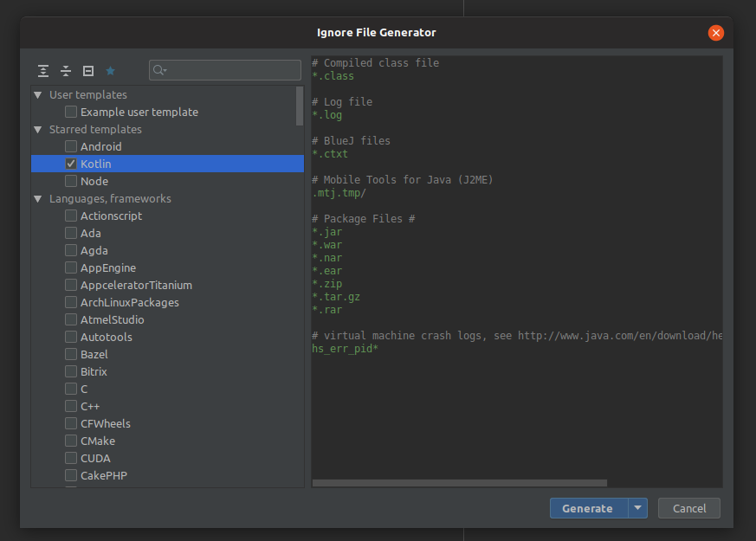Tick the Node template checkbox
Image resolution: width=756 pixels, height=541 pixels.
pos(71,181)
